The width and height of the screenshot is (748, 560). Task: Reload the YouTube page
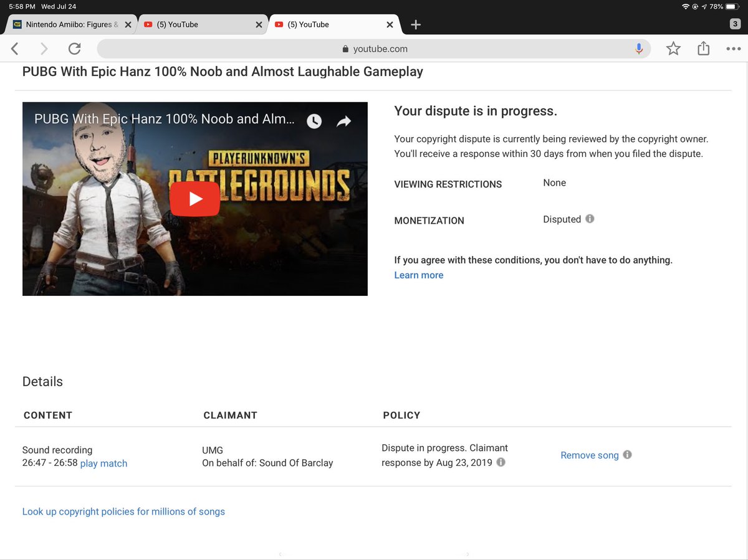[x=74, y=49]
